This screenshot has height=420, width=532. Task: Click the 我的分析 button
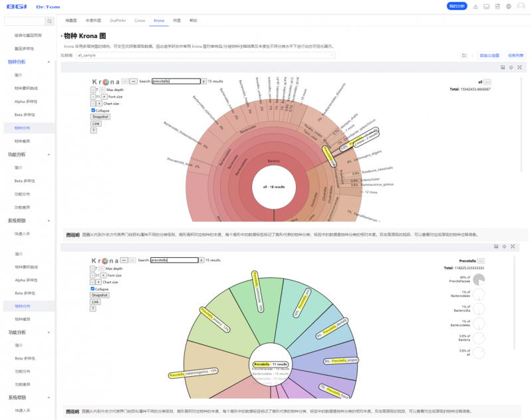(x=457, y=7)
